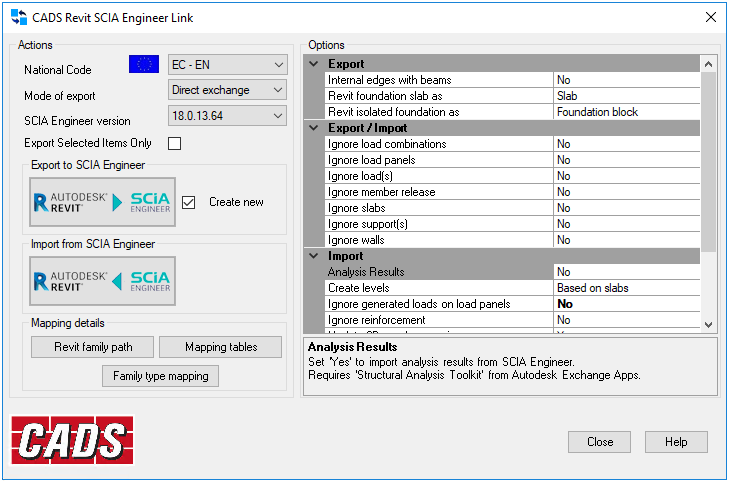Select the Analysis Results row
The image size is (731, 485).
[x=512, y=272]
